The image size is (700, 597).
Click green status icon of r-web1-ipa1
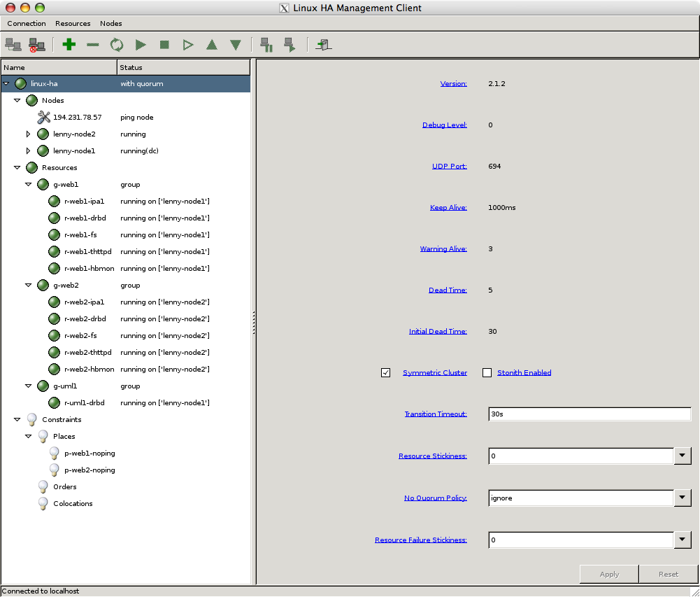[54, 201]
